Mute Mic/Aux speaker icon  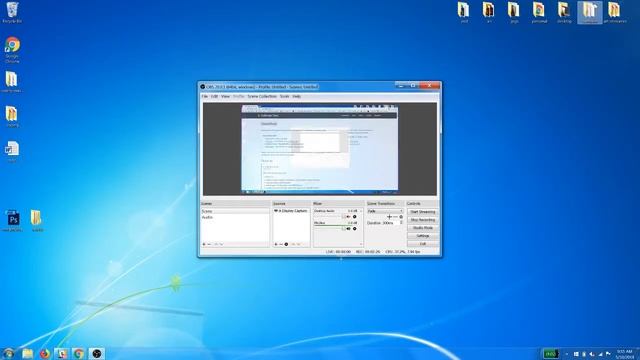[x=348, y=229]
